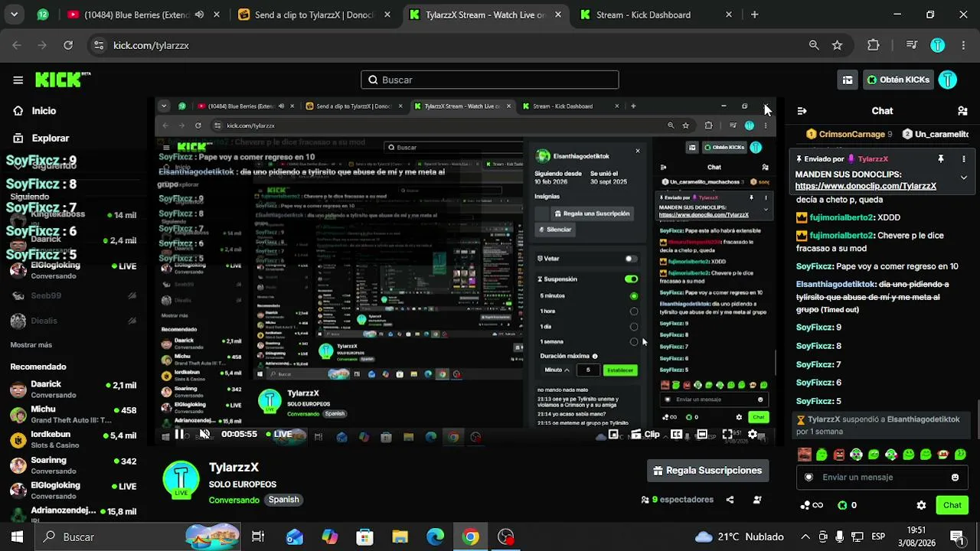
Task: Open the chat users list icon
Action: tap(963, 111)
